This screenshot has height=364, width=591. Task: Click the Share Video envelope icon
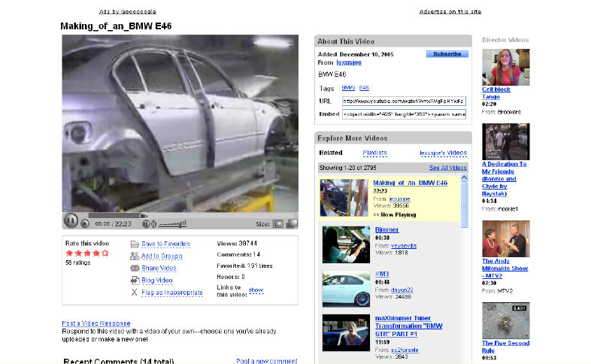(x=135, y=268)
